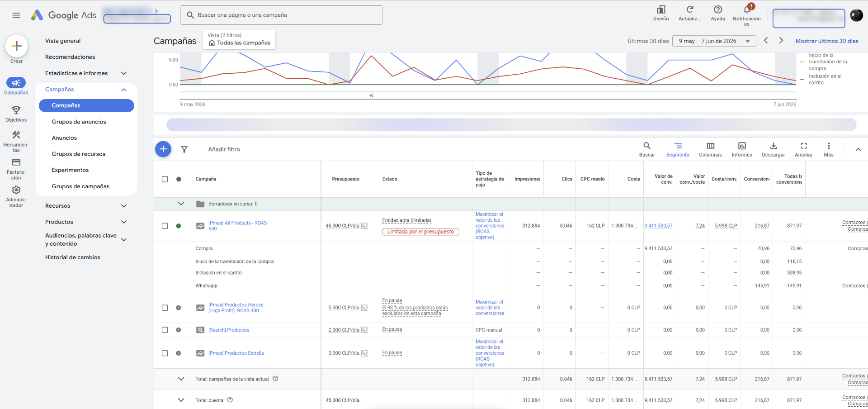Collapse the Campañas sidebar section
Screen dimensions: 868x409
coord(124,90)
